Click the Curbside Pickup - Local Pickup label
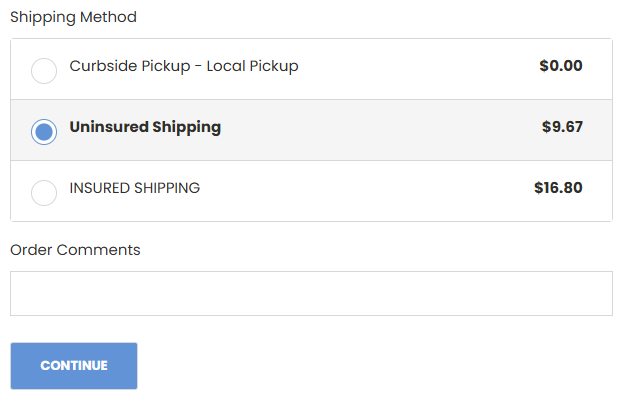The width and height of the screenshot is (623, 410). click(x=183, y=67)
